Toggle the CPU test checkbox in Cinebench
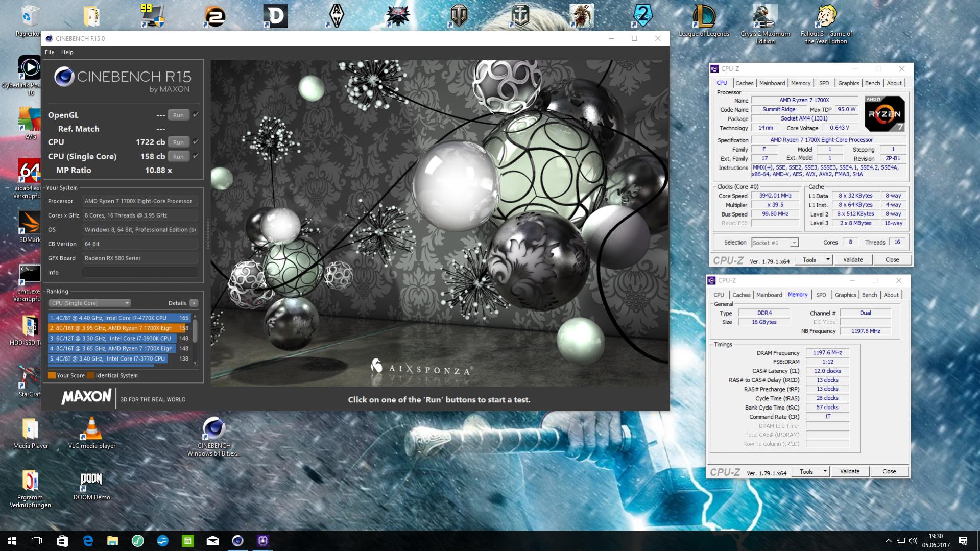The image size is (980, 551). [x=196, y=142]
